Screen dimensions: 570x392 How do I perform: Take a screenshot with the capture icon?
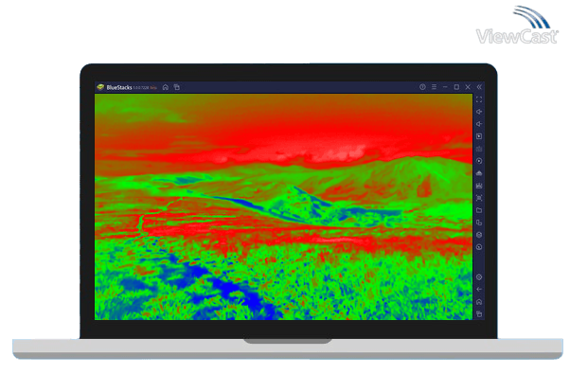click(x=479, y=198)
